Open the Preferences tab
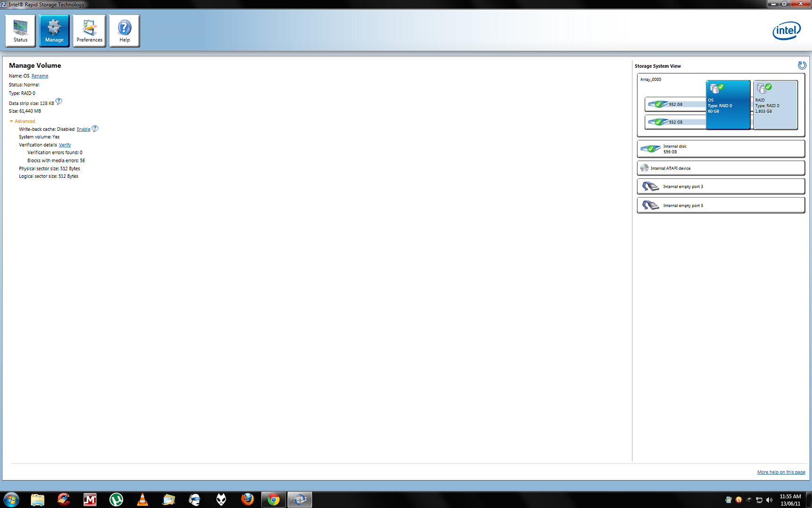The width and height of the screenshot is (812, 508). coord(89,31)
